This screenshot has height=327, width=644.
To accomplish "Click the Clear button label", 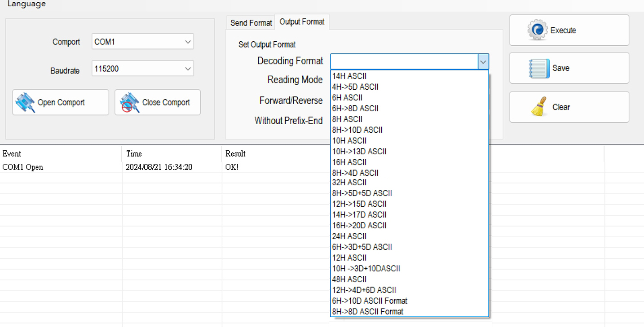I will pyautogui.click(x=561, y=107).
